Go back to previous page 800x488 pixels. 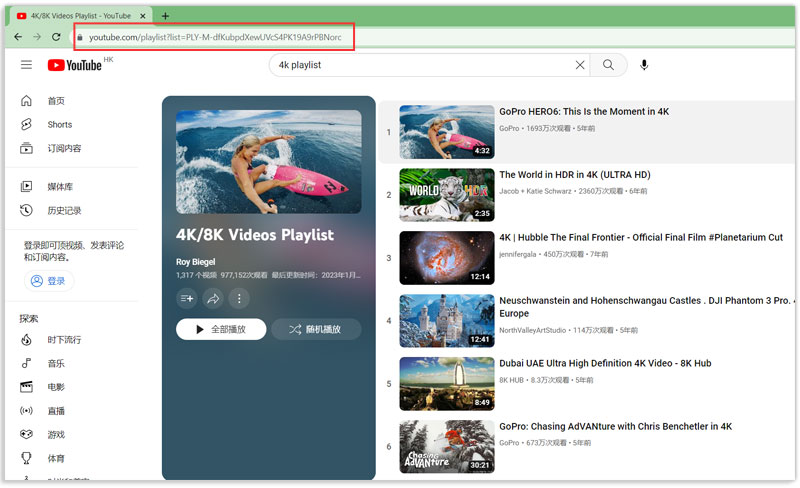coord(18,37)
